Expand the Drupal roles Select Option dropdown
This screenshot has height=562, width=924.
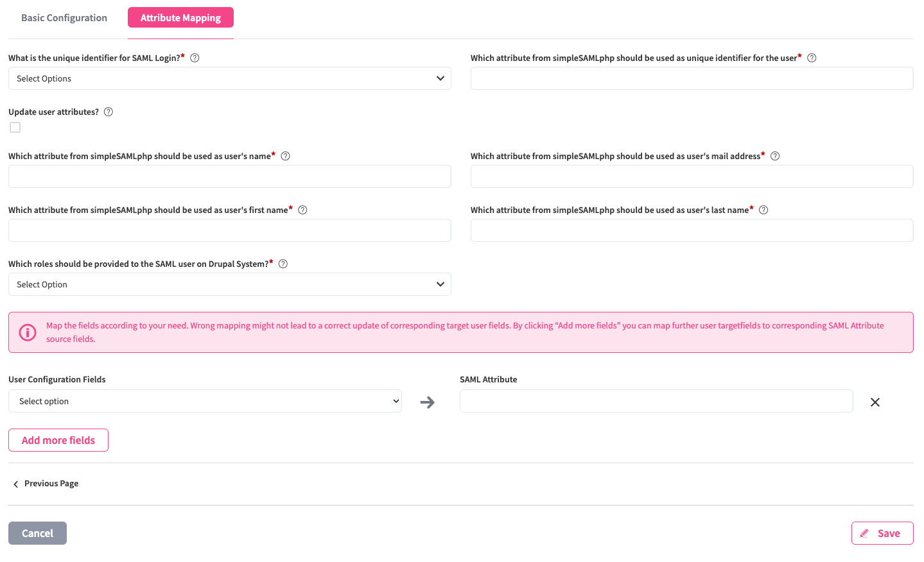(229, 284)
